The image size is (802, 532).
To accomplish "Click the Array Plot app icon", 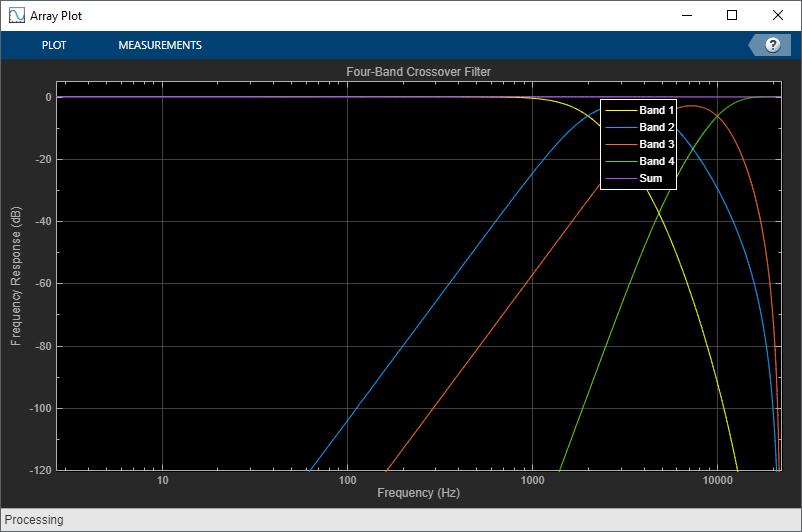I will [16, 15].
